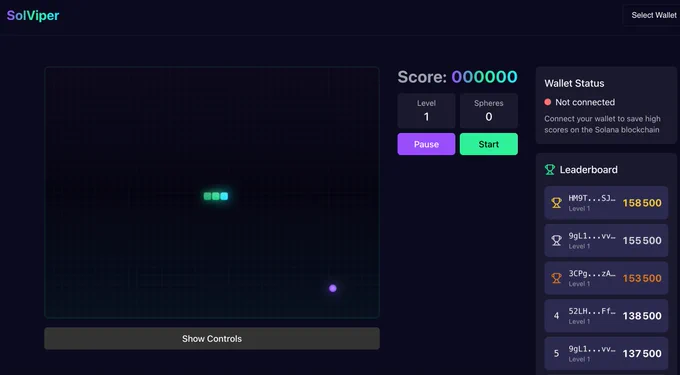Select the Spheres counter box

click(489, 111)
